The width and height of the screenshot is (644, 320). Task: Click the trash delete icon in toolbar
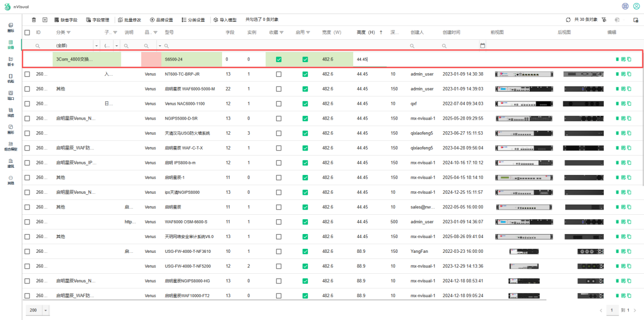34,20
